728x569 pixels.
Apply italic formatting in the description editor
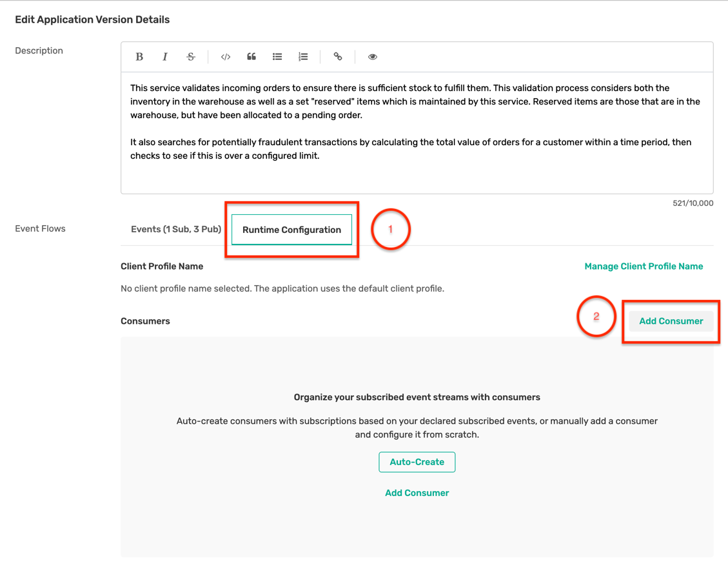165,57
